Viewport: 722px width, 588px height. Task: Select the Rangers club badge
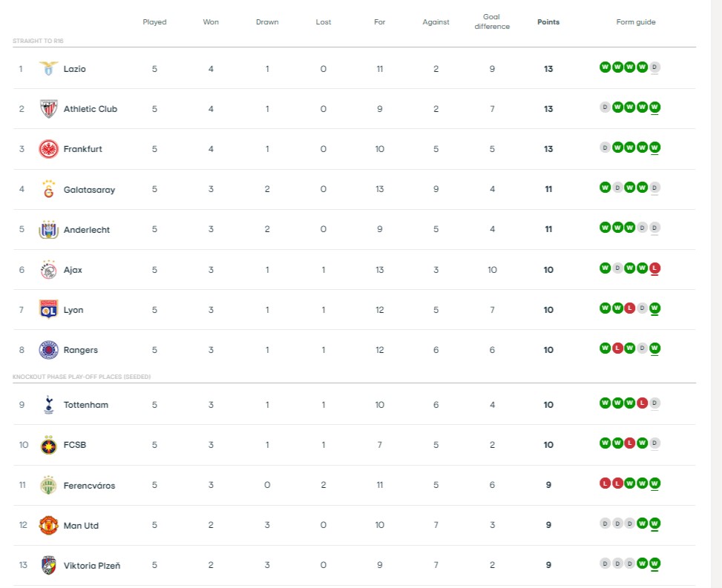point(48,350)
